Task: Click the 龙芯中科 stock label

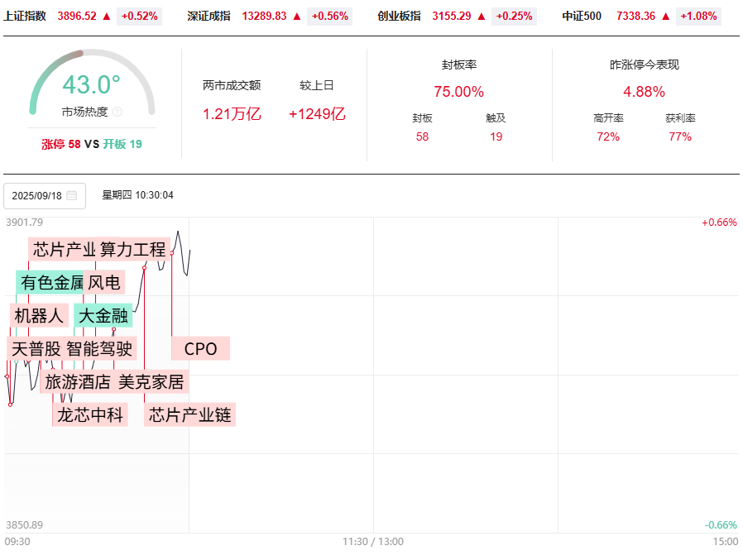Action: [x=90, y=414]
